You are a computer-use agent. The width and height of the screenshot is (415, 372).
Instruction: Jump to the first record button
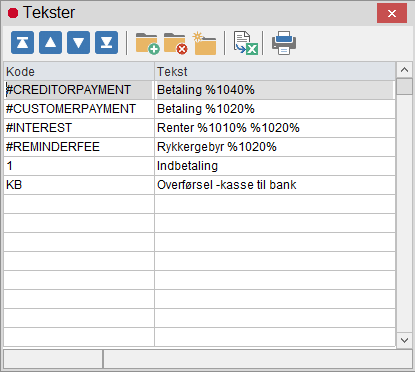click(x=22, y=43)
